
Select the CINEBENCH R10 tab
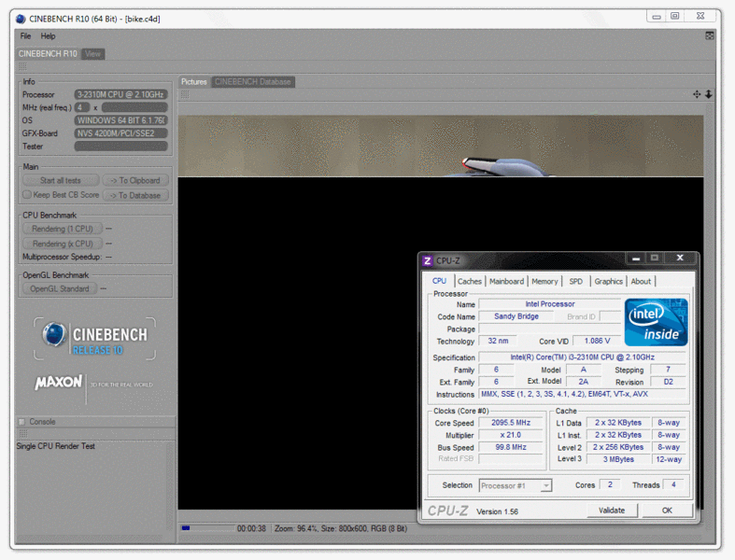48,54
